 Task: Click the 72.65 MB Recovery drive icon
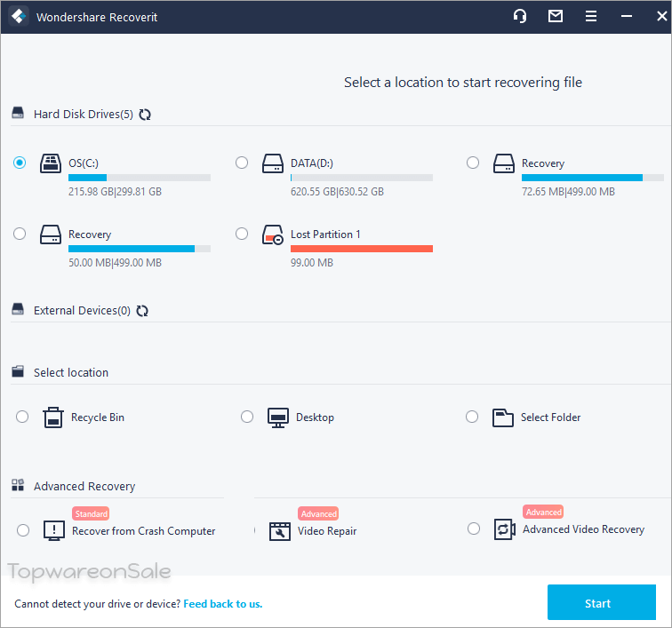(504, 163)
